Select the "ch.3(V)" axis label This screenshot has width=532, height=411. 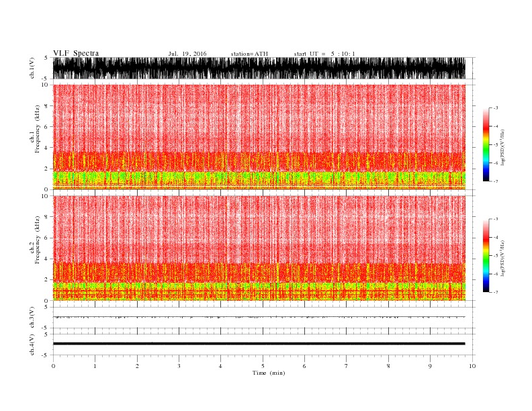point(32,317)
